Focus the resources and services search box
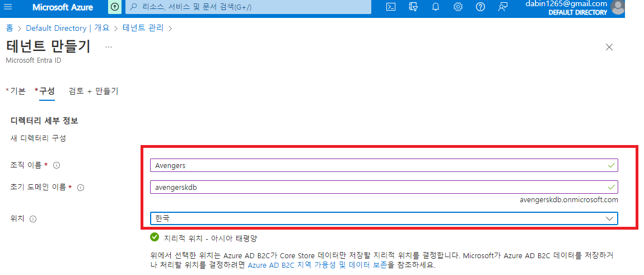 pyautogui.click(x=248, y=7)
